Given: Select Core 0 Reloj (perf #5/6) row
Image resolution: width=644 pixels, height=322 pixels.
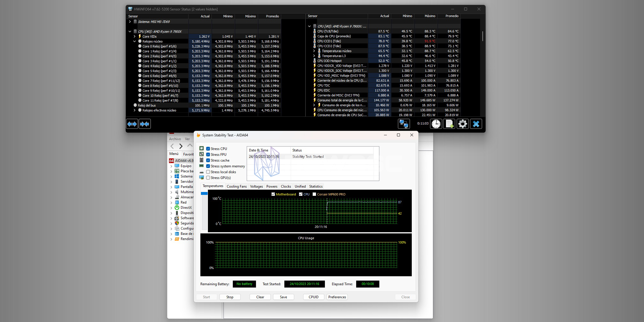Looking at the screenshot, I should 205,46.
